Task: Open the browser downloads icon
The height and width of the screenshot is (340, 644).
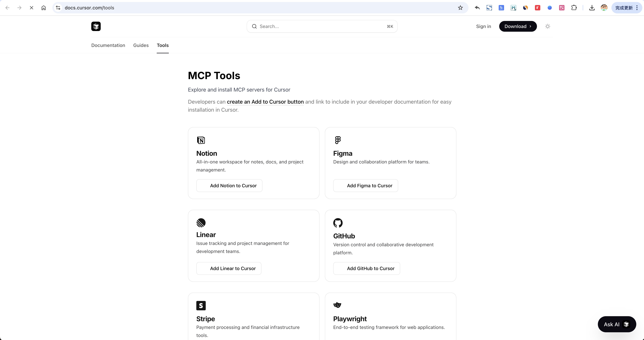Action: 592,8
